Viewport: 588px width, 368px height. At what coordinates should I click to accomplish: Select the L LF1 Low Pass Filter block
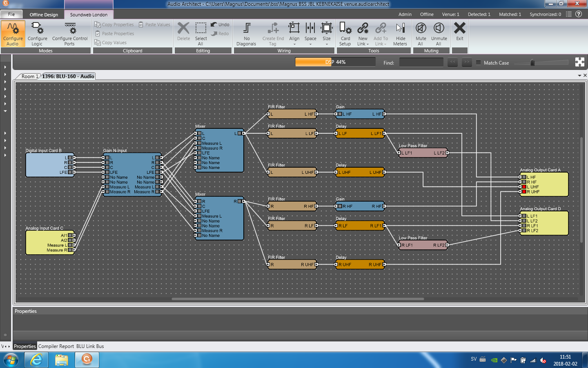tap(423, 153)
